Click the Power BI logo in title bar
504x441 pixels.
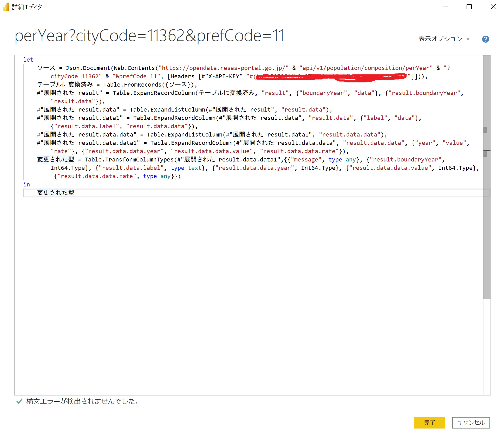point(6,7)
